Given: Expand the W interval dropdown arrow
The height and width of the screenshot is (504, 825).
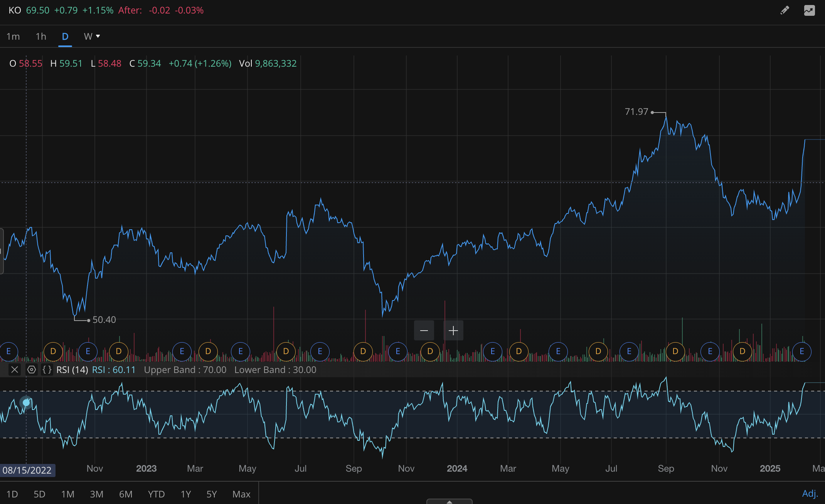Looking at the screenshot, I should click(98, 36).
